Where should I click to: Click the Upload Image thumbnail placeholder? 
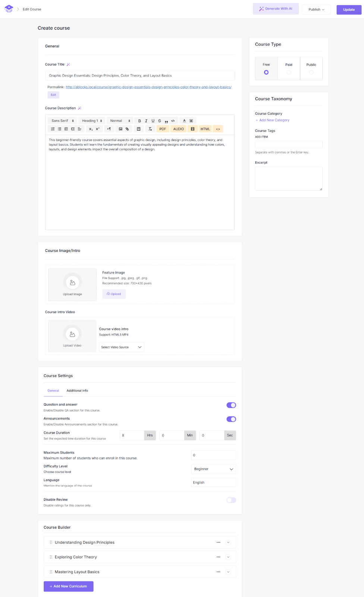pyautogui.click(x=72, y=285)
